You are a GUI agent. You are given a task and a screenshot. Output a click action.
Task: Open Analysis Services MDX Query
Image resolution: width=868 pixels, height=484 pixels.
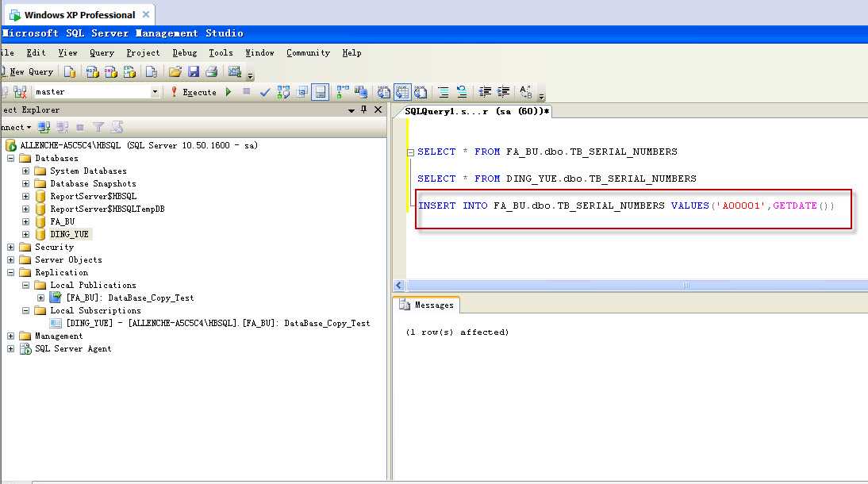click(92, 72)
